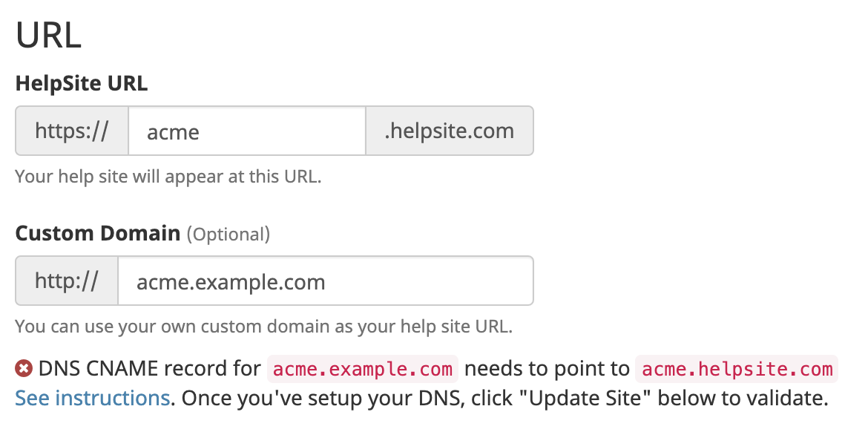Click the HelpSite URL field label

coord(82,83)
